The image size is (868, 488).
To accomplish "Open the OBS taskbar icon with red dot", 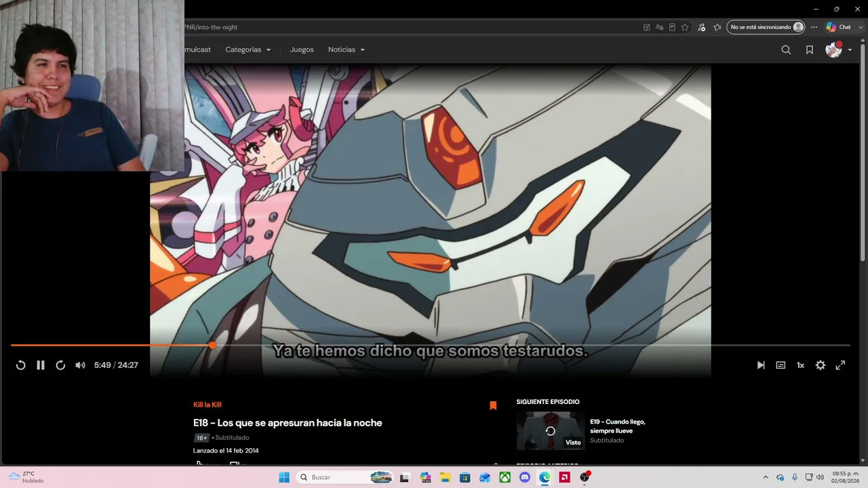I will (585, 477).
